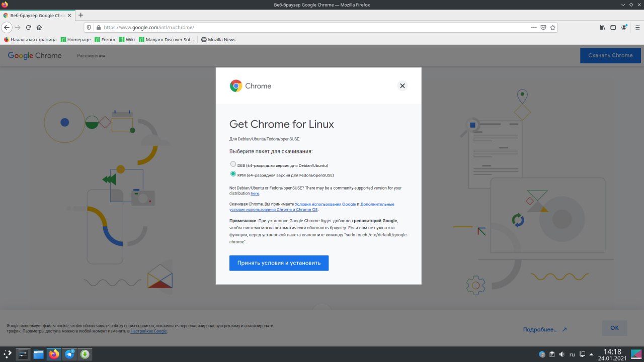Open Начальная страница bookmark
644x362 pixels.
pyautogui.click(x=30, y=40)
